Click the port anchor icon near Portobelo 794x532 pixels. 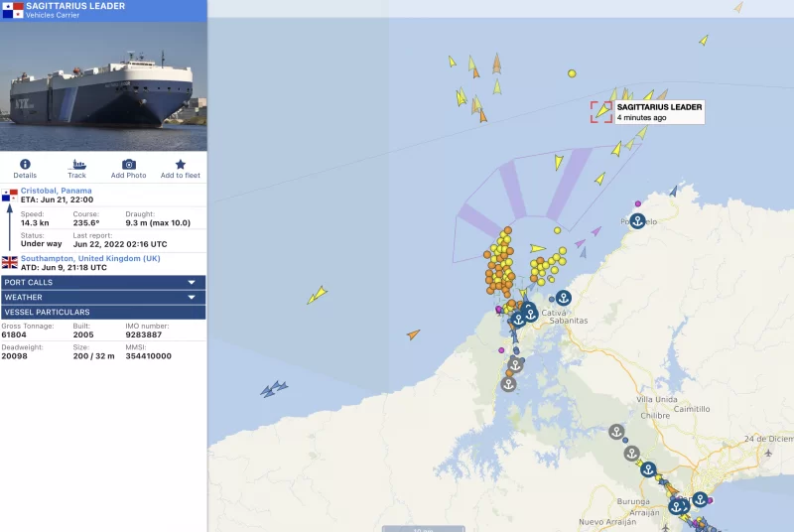click(638, 220)
